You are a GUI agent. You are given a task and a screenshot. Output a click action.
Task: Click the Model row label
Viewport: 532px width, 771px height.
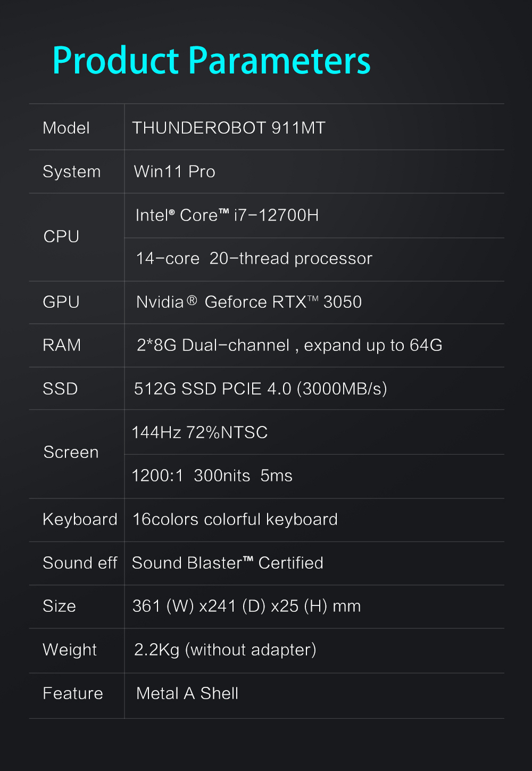pyautogui.click(x=66, y=128)
